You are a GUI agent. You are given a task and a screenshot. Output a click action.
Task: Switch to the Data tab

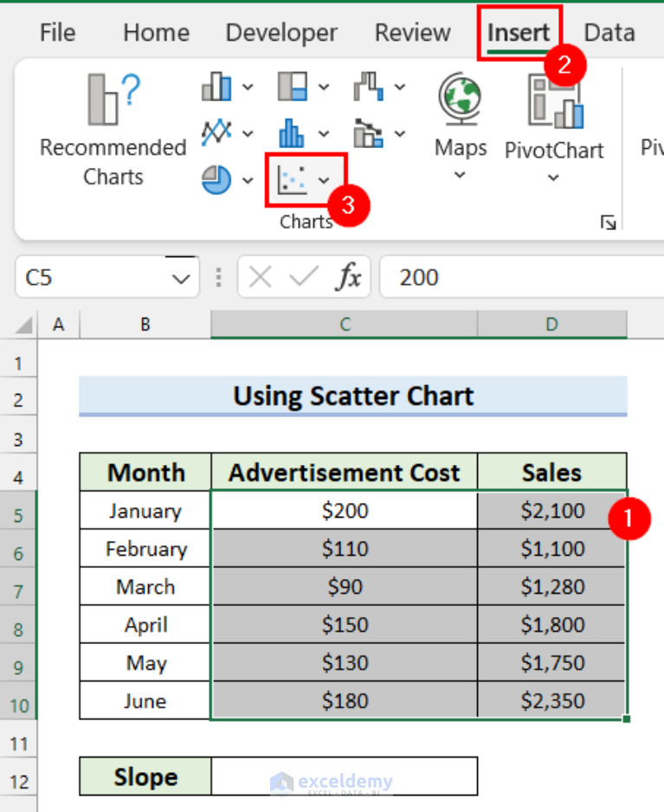(609, 33)
